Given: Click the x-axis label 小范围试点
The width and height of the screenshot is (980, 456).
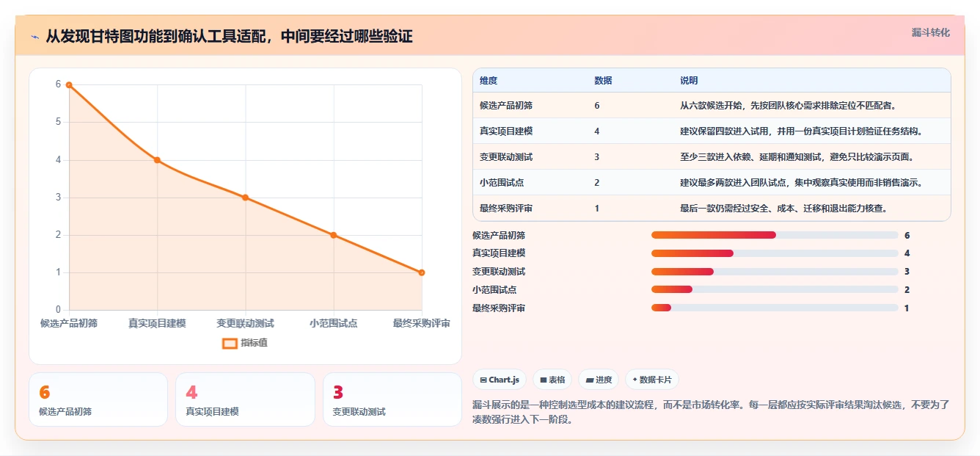Looking at the screenshot, I should click(333, 323).
